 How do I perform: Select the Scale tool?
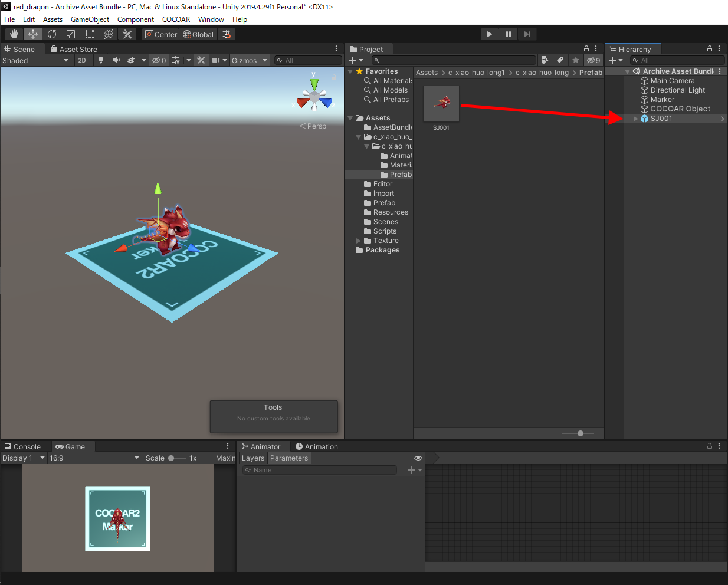coord(71,34)
